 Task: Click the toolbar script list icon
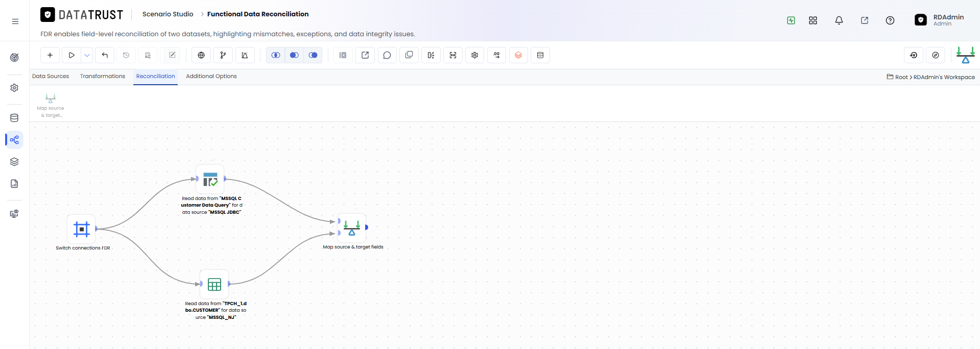(x=148, y=55)
